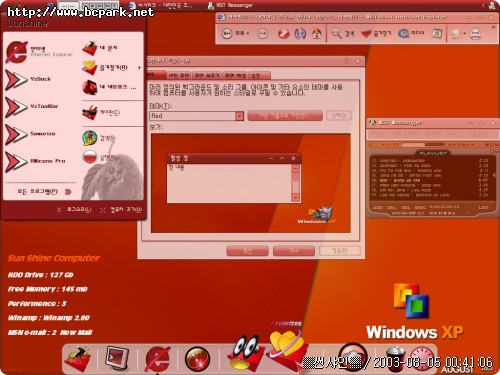Image resolution: width=500 pixels, height=375 pixels.
Task: Go Home via Internet Explorer toolbar
Action: pos(317,33)
